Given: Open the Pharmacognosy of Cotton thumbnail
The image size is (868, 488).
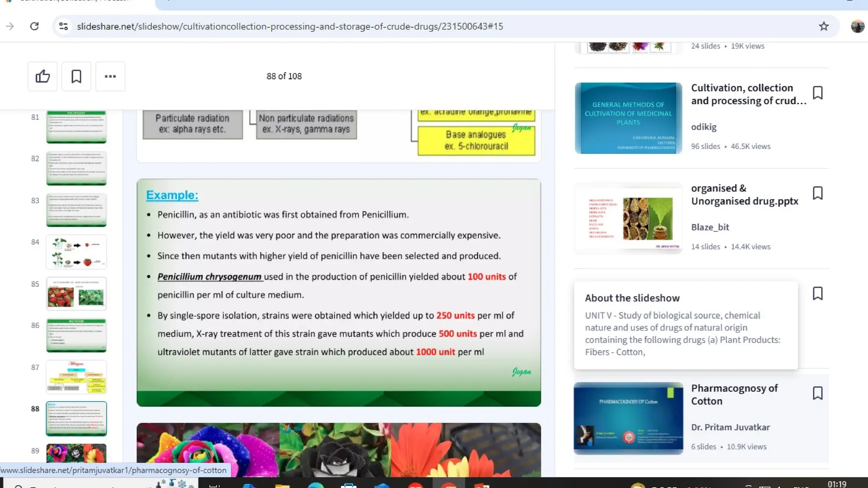Looking at the screenshot, I should 628,419.
